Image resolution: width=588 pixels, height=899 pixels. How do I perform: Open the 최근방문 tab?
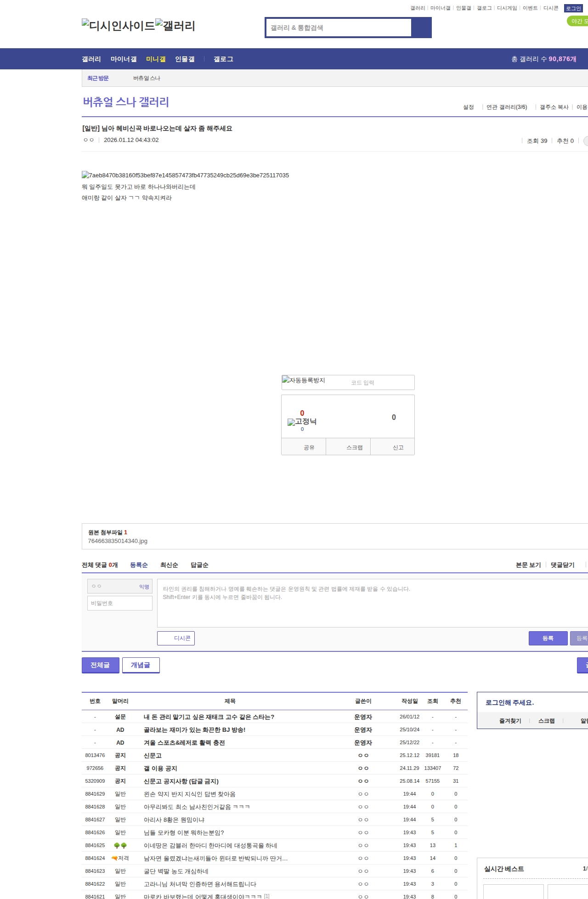[98, 78]
